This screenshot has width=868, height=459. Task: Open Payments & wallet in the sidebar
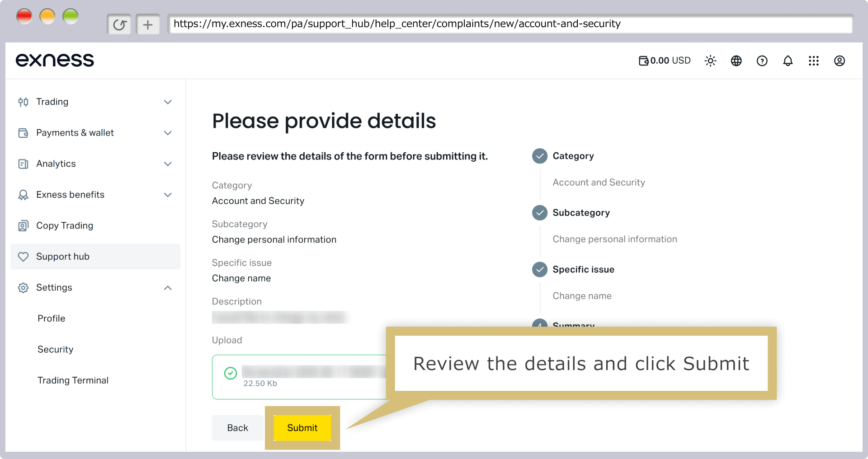pos(95,133)
